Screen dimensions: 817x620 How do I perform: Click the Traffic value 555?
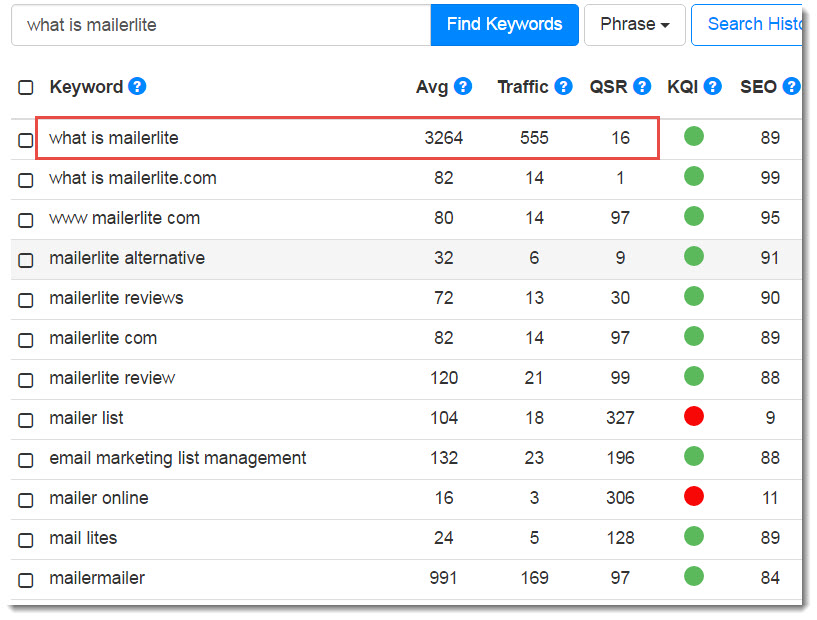(x=534, y=138)
